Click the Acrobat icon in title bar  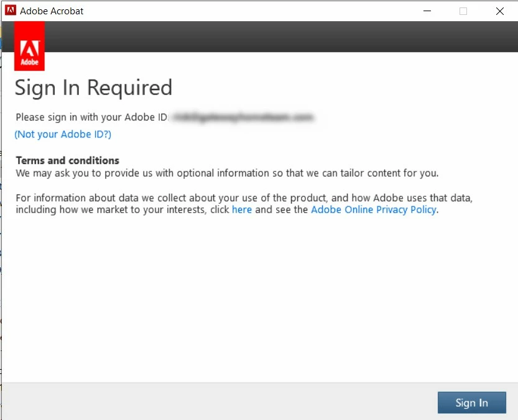[10, 10]
